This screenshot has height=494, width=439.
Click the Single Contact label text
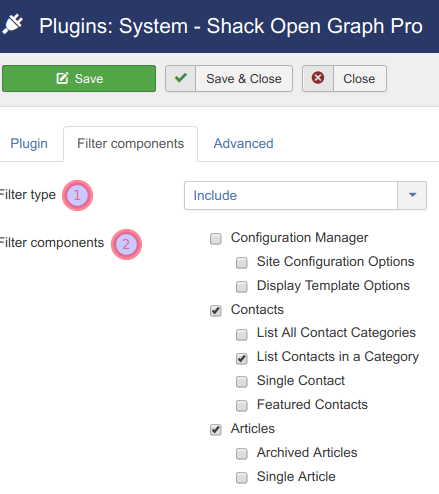click(301, 381)
